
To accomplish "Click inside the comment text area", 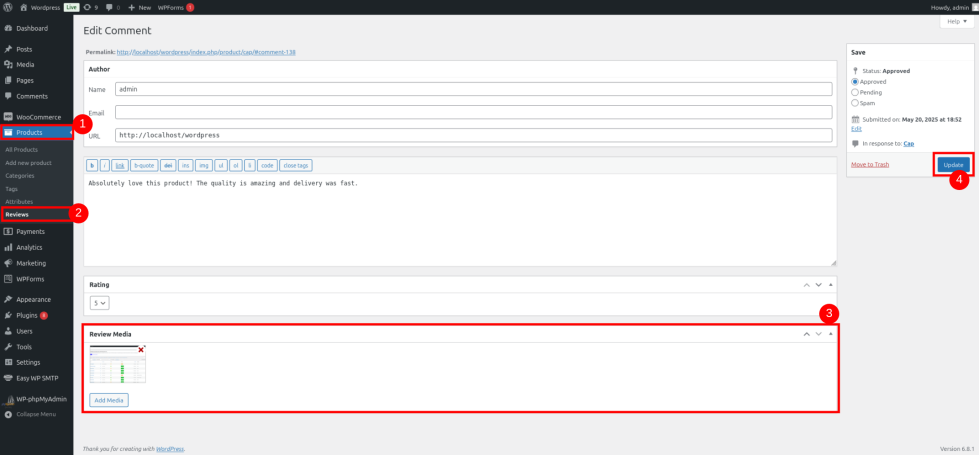I will coord(460,220).
